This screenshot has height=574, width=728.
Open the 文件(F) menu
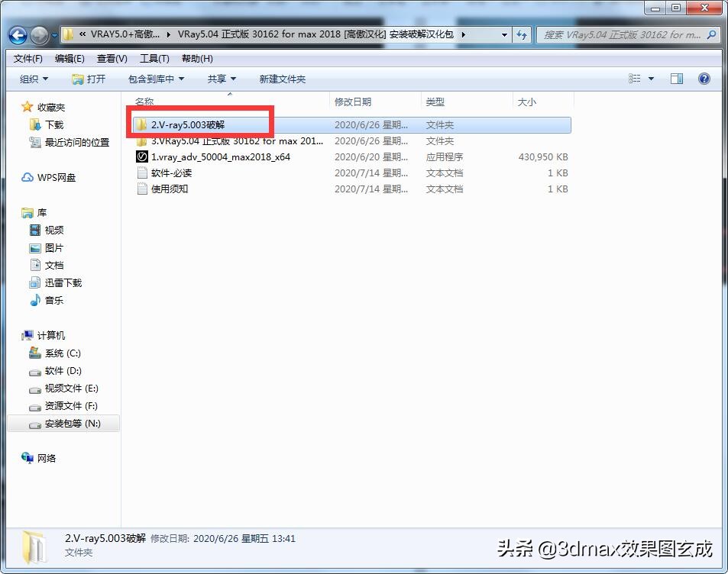[x=28, y=59]
